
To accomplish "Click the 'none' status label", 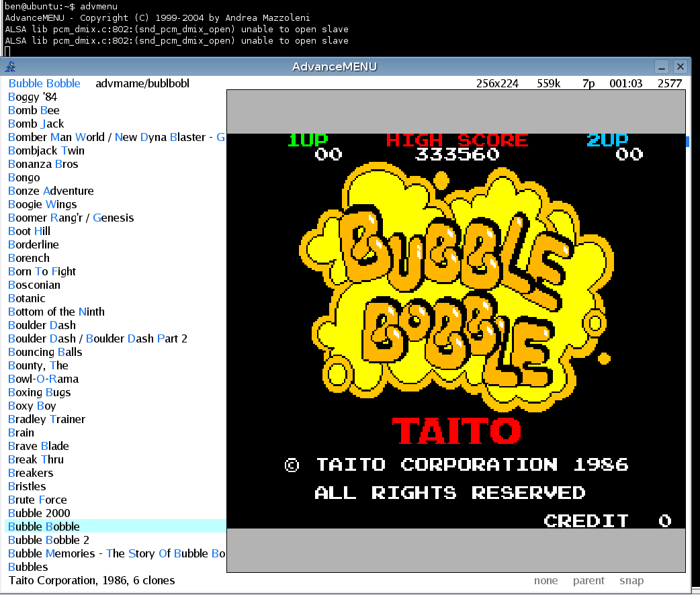I will click(546, 580).
